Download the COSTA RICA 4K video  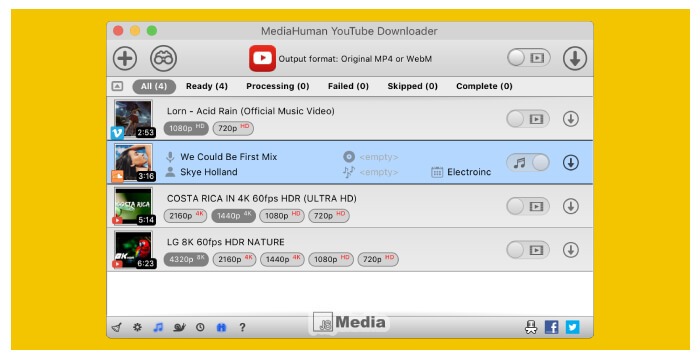pos(571,206)
